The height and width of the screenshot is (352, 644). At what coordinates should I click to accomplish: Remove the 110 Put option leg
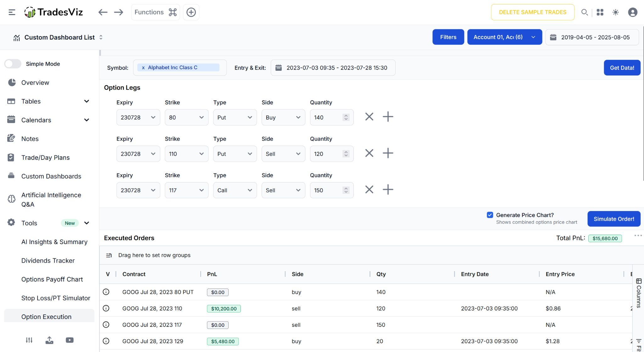(369, 153)
